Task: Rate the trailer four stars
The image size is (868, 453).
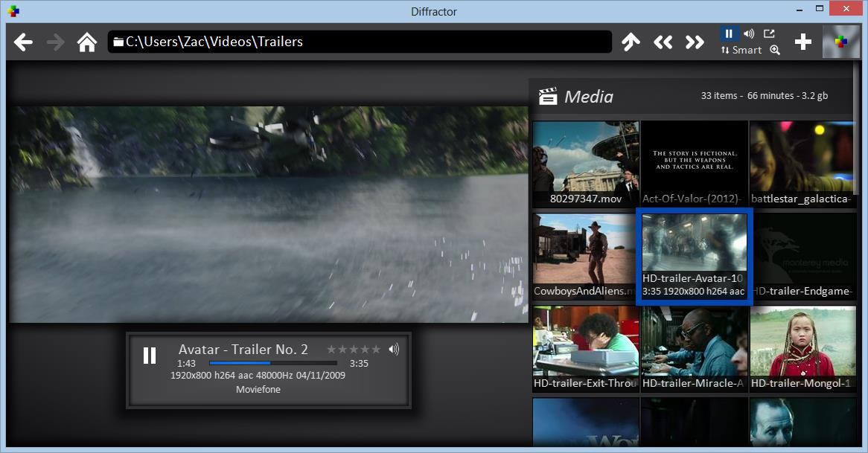Action: coord(365,350)
